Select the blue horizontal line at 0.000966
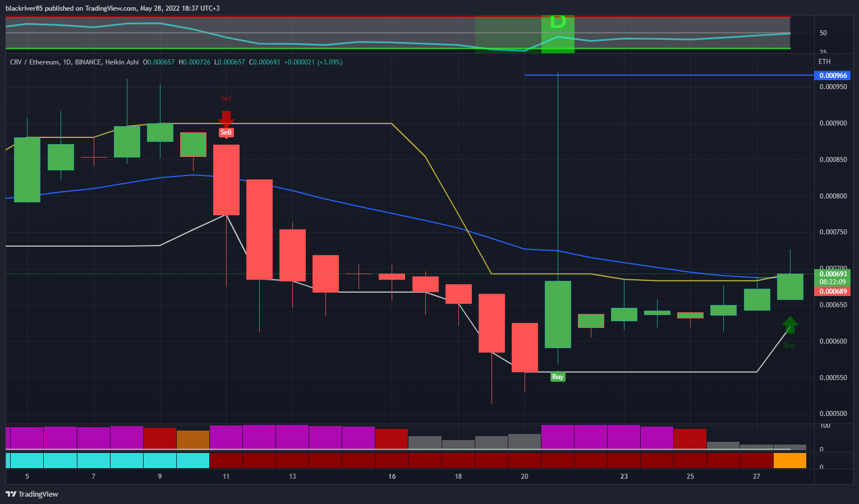Screen dimensions: 859x504 tap(669, 75)
